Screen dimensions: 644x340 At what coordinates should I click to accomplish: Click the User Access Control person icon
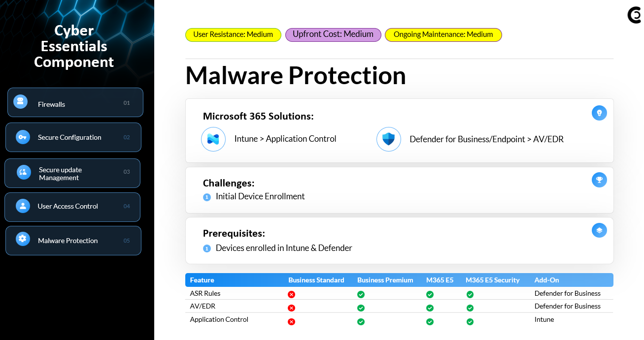[x=23, y=206]
